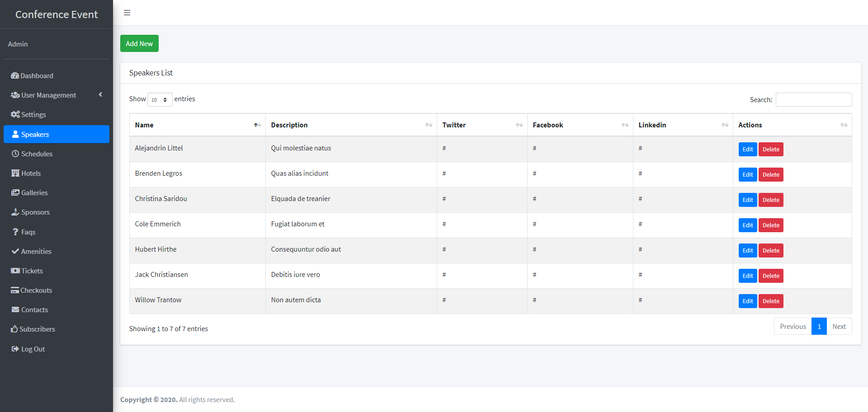Click the Faqs question mark icon
The image size is (868, 412).
coord(15,232)
